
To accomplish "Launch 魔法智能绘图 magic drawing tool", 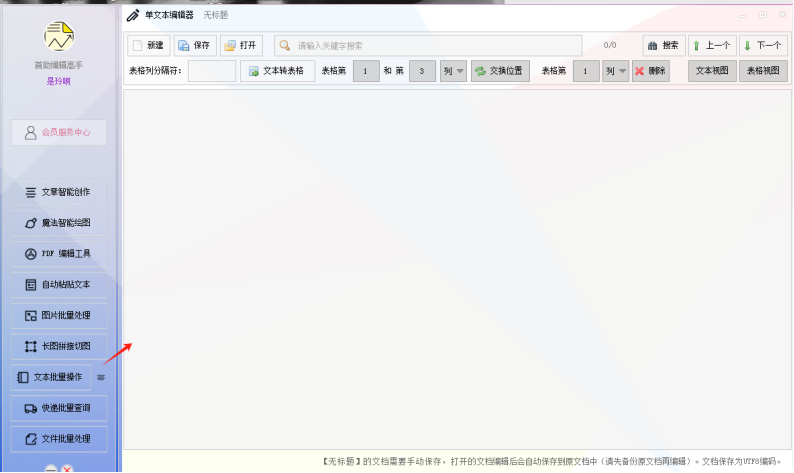I will [x=59, y=223].
